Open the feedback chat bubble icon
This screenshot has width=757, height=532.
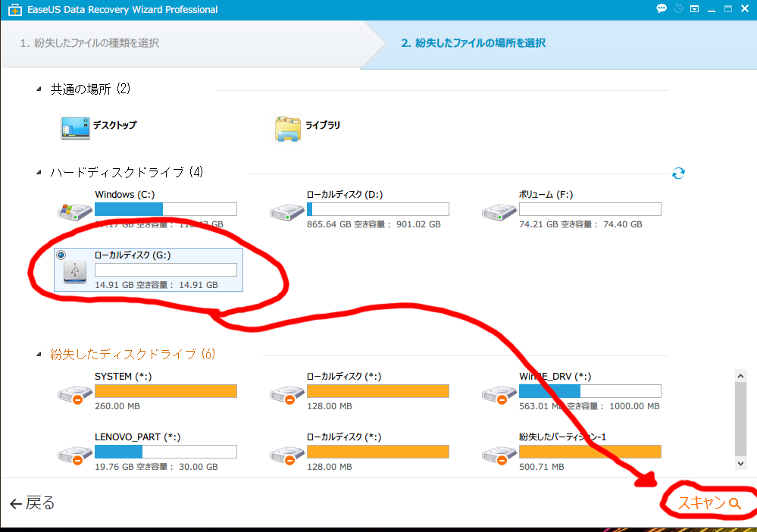tap(662, 8)
